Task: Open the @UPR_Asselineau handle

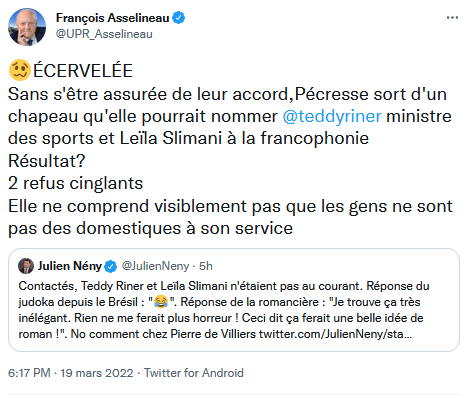Action: 104,34
